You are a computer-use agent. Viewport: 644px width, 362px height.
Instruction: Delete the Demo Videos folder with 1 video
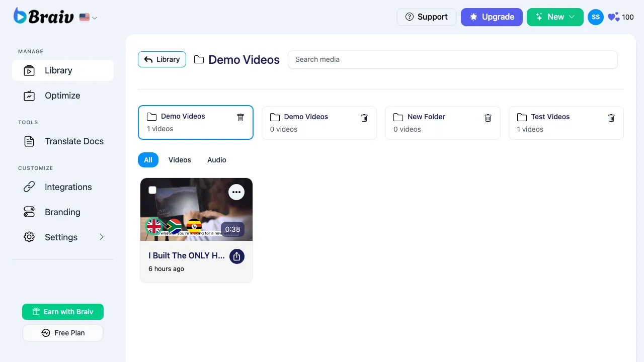(240, 117)
